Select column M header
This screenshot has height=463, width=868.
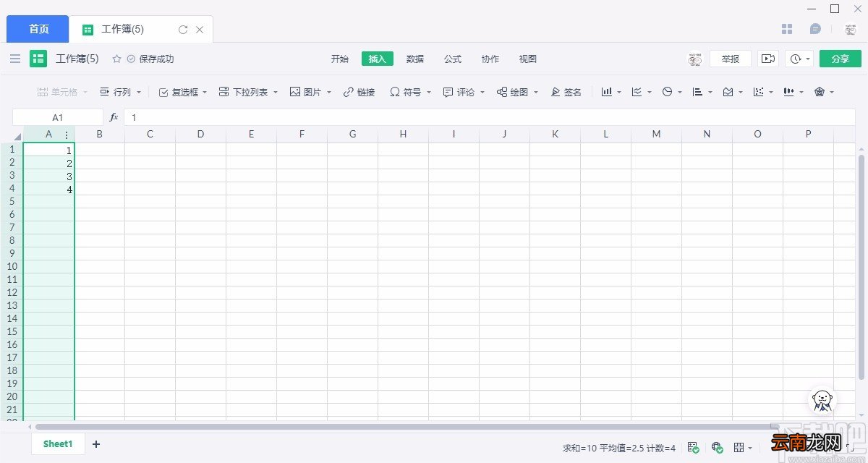(656, 134)
